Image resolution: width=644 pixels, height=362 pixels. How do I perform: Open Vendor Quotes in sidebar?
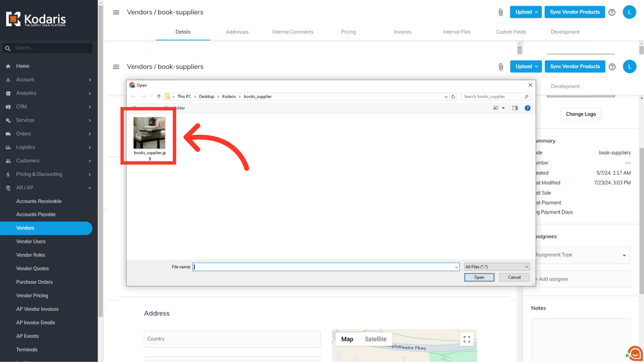[x=33, y=268]
